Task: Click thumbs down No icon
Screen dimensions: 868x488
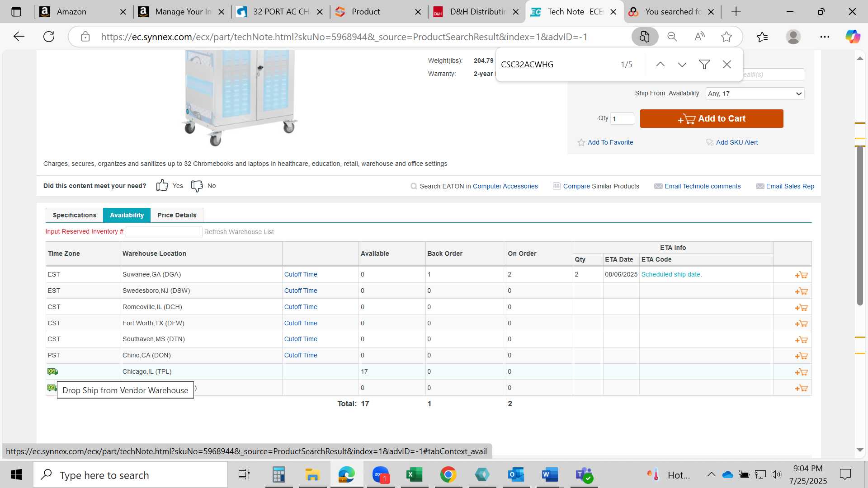Action: [197, 186]
